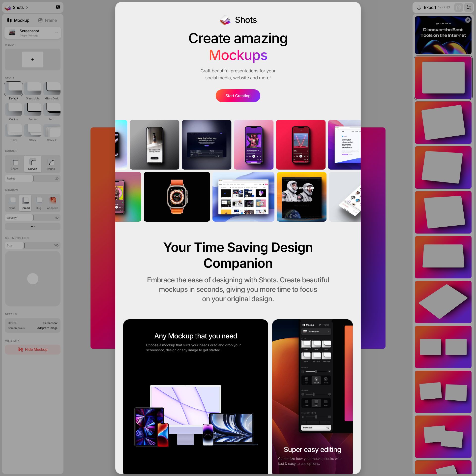This screenshot has width=476, height=476.
Task: Copy image using the clipboard icon
Action: 459,7
